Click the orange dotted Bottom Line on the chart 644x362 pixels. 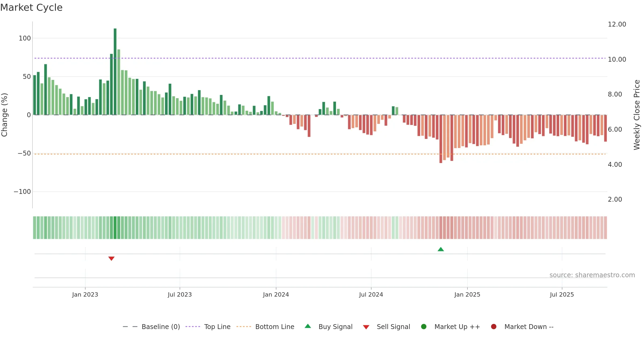tap(320, 154)
